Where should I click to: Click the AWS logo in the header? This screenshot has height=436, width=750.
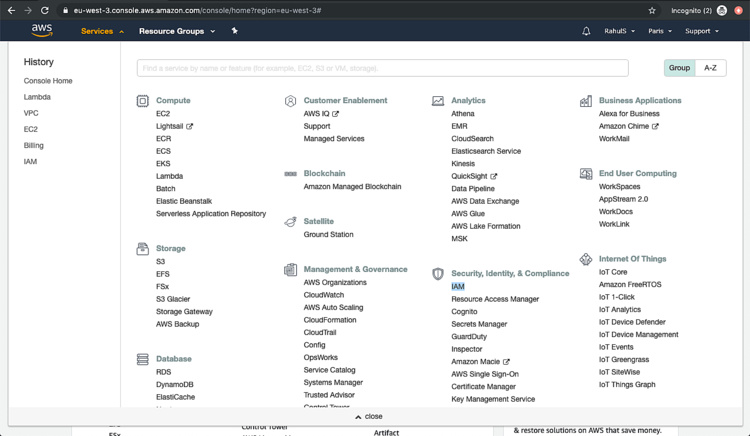41,31
